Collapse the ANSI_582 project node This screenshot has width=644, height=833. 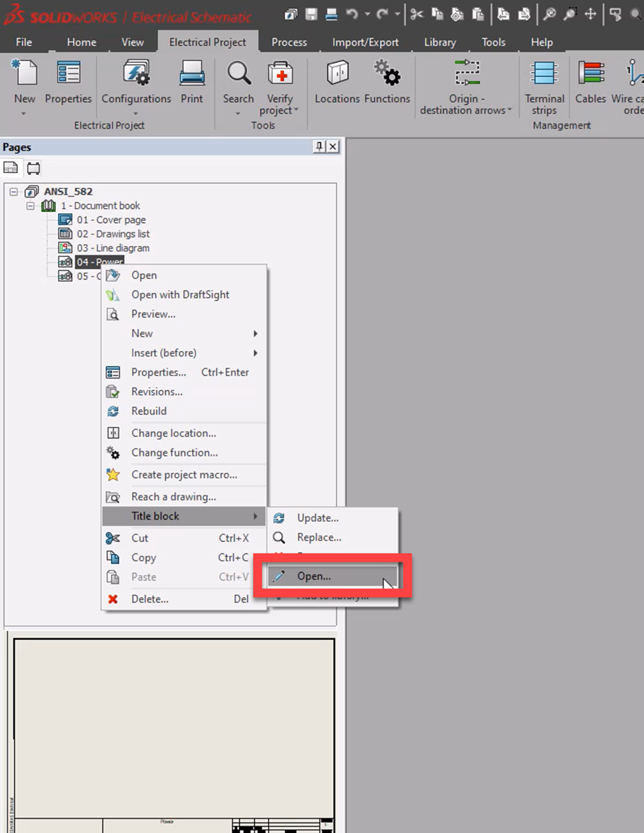tap(13, 192)
